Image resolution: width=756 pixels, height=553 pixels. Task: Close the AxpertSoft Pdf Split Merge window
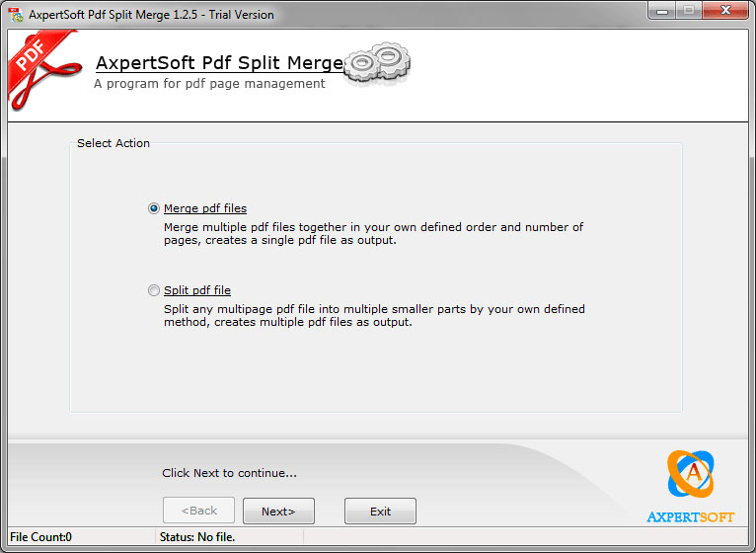725,11
